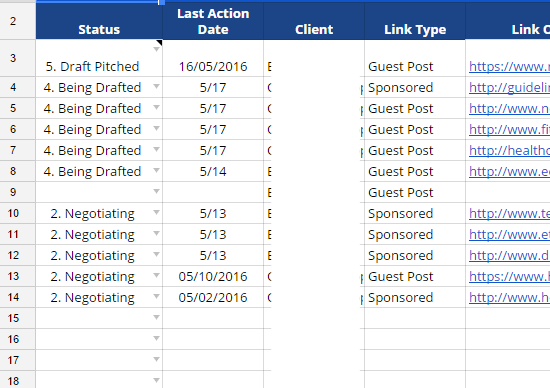550x388 pixels.
Task: Expand the Status dropdown in row 8
Action: point(157,170)
